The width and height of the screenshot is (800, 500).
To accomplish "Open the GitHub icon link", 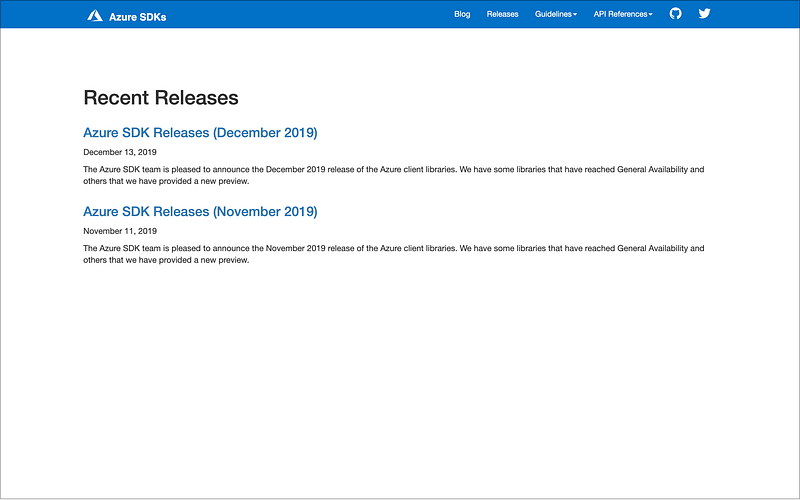I will pyautogui.click(x=676, y=14).
